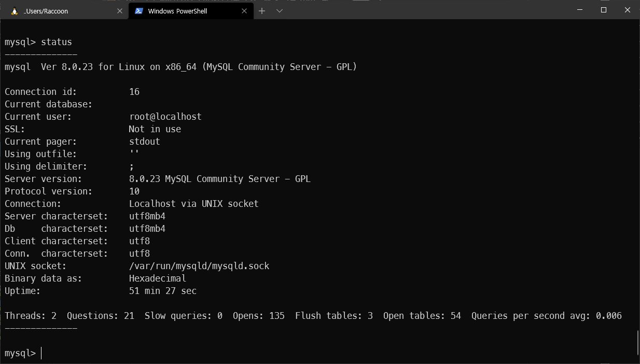Screen dimensions: 640x364
Task: Click the 'Open tables: 54' statistic
Action: [x=422, y=316]
